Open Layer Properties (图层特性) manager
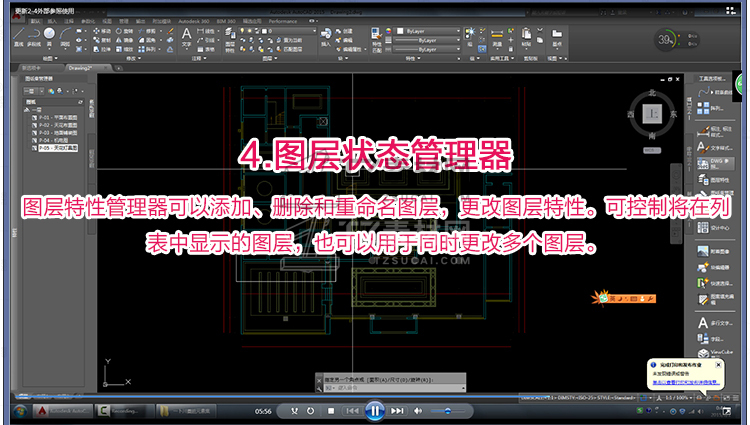The width and height of the screenshot is (750, 425). pyautogui.click(x=230, y=39)
